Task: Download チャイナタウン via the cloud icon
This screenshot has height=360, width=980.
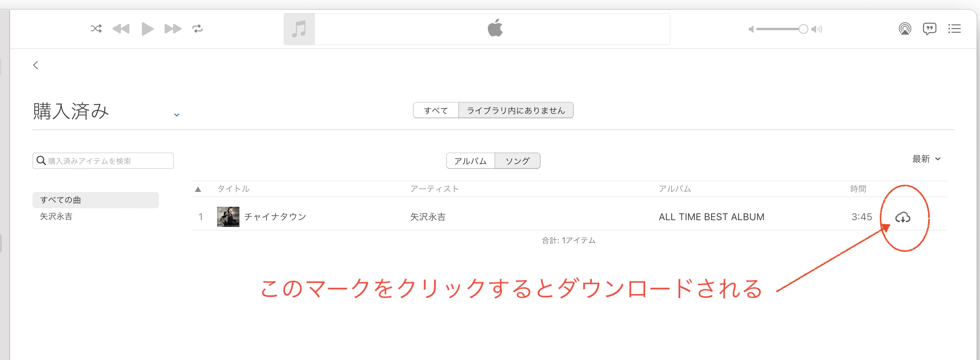Action: pyautogui.click(x=903, y=217)
